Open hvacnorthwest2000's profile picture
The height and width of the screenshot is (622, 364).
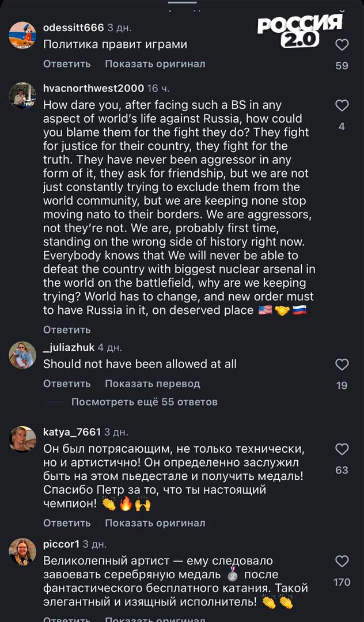(x=22, y=96)
